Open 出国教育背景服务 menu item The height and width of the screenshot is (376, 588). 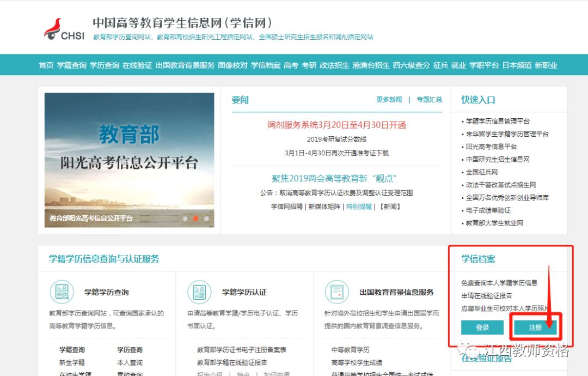coord(185,65)
